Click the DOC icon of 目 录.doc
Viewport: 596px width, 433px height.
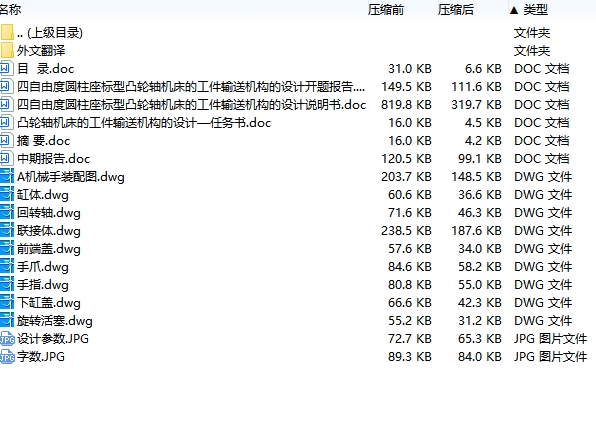click(6, 68)
